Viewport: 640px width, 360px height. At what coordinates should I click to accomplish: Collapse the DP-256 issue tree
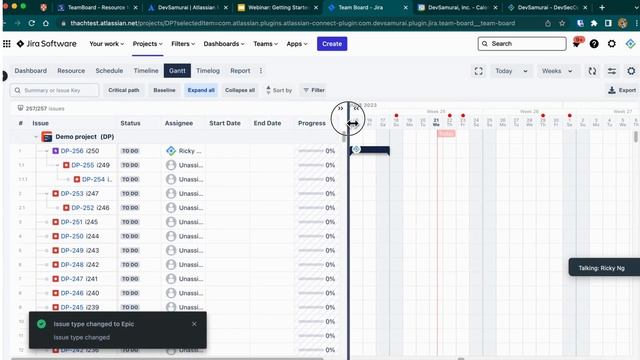click(x=47, y=151)
